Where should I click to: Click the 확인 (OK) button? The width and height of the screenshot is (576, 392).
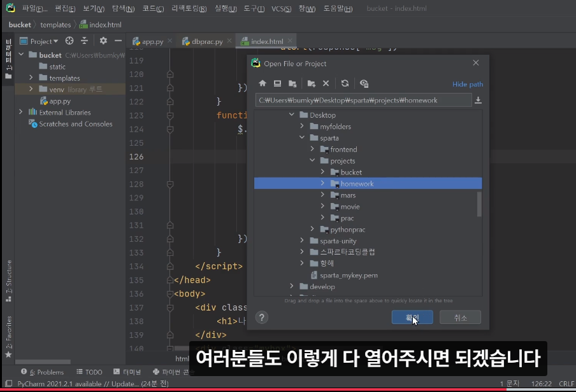[412, 318]
